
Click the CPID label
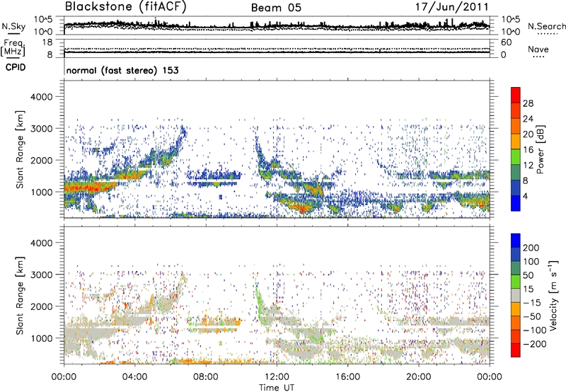click(x=16, y=67)
